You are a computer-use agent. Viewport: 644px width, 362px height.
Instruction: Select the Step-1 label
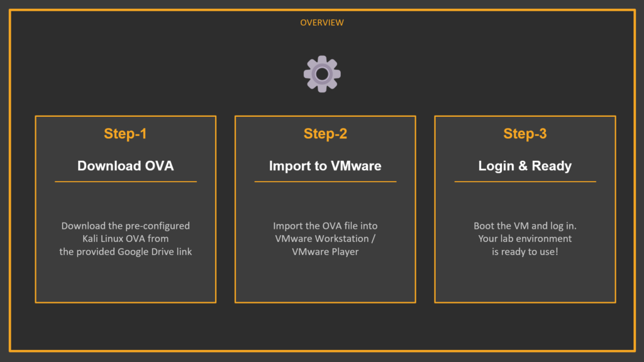pos(125,133)
